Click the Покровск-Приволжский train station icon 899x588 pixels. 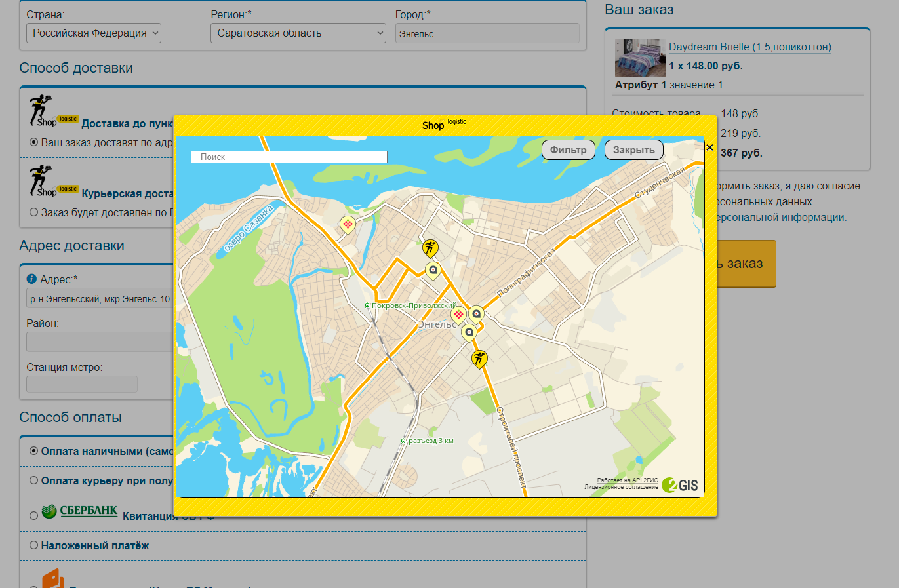tap(367, 305)
